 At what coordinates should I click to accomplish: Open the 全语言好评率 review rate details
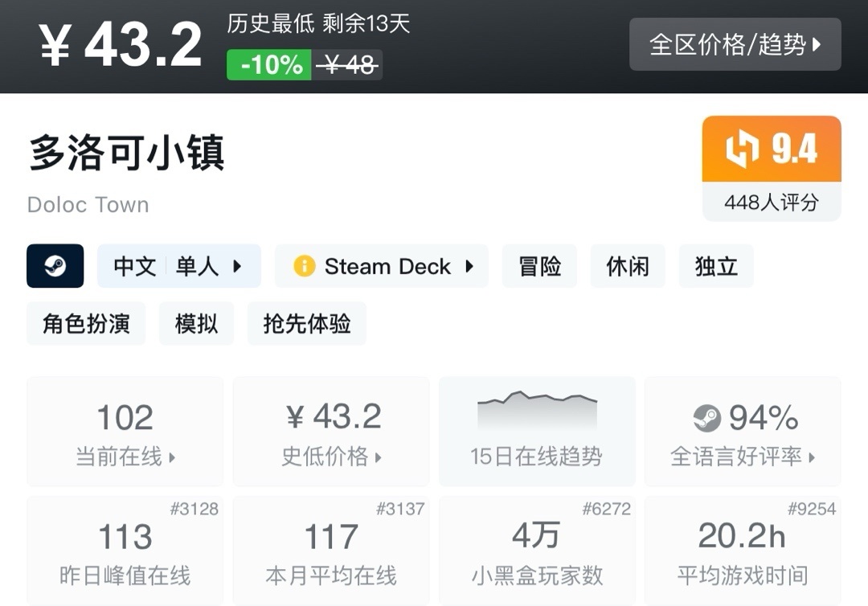click(x=743, y=457)
